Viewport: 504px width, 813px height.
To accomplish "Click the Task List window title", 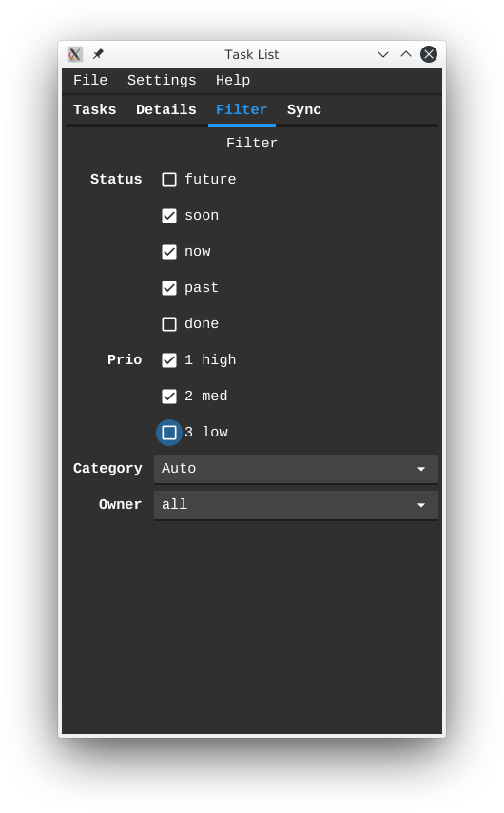I will coord(251,54).
